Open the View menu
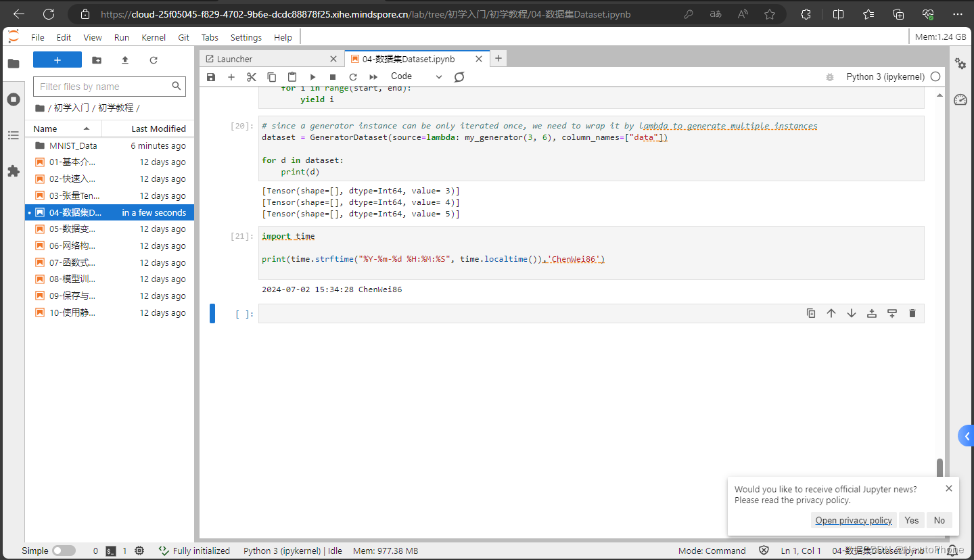The width and height of the screenshot is (974, 560). [x=93, y=37]
